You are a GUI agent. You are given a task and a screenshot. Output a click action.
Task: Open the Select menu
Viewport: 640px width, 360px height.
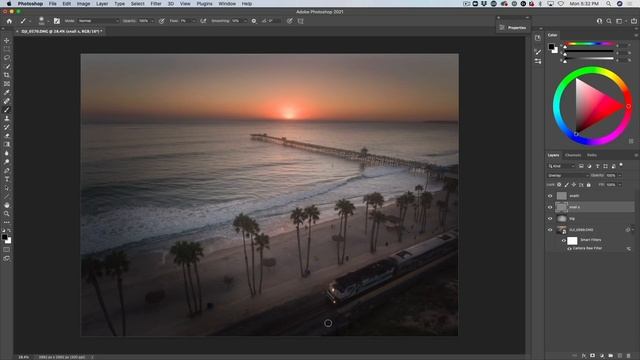point(138,4)
